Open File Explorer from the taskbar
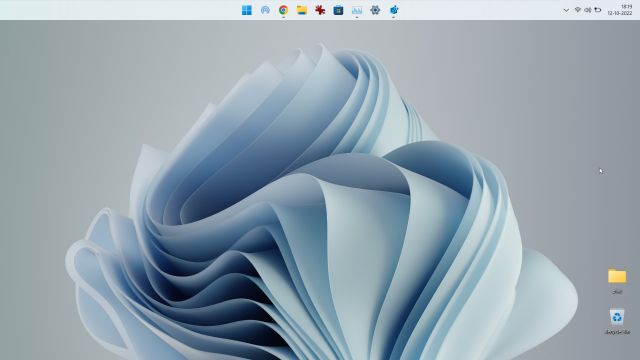This screenshot has width=640, height=360. [302, 10]
